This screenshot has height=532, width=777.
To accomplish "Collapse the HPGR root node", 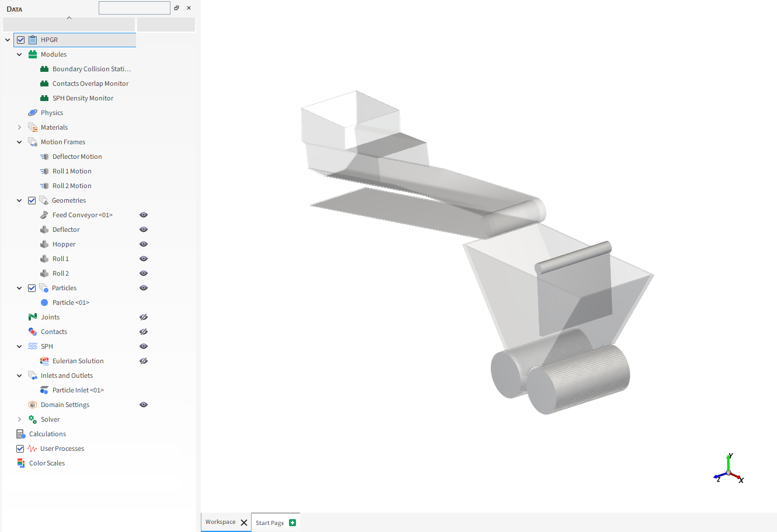I will [x=8, y=40].
